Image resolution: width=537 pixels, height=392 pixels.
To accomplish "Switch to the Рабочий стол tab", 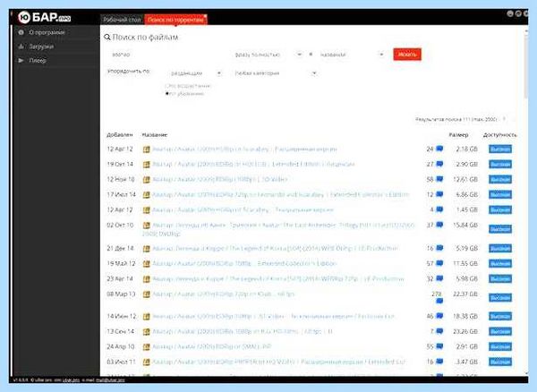I will [122, 20].
